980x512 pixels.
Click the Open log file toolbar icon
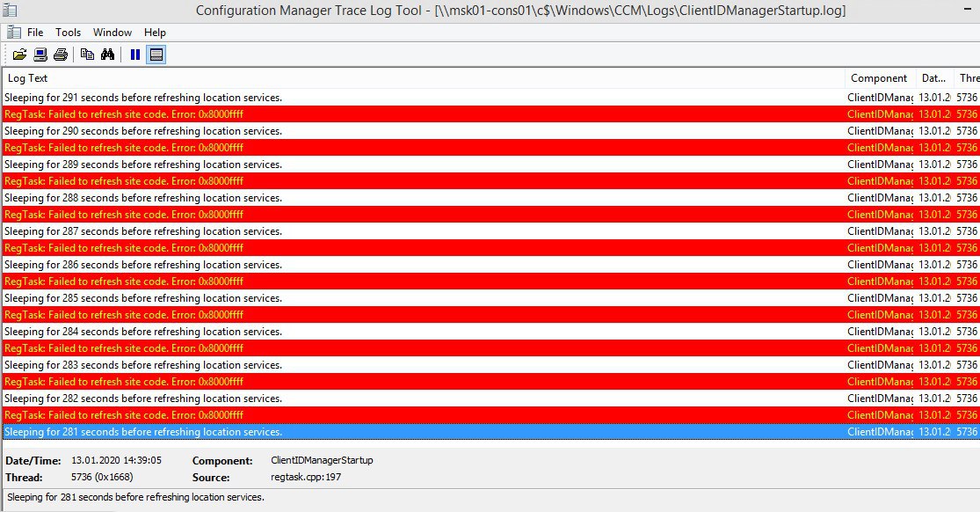pyautogui.click(x=19, y=55)
